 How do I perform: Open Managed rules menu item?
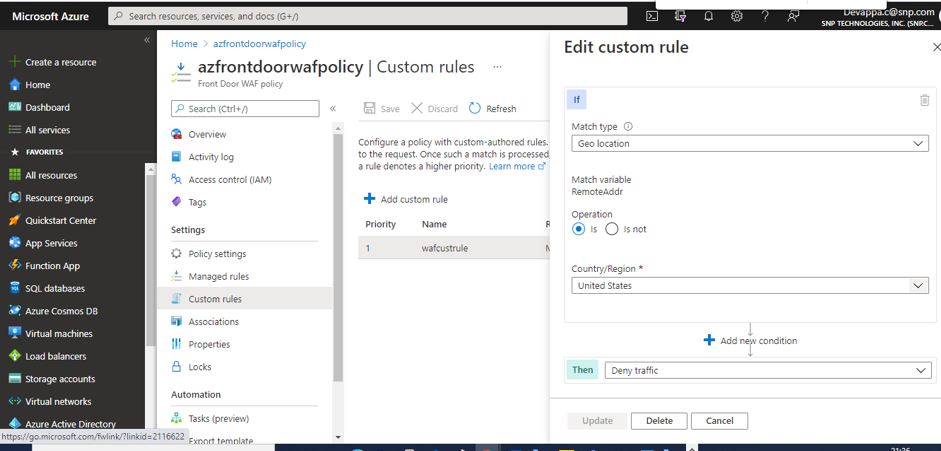[218, 276]
